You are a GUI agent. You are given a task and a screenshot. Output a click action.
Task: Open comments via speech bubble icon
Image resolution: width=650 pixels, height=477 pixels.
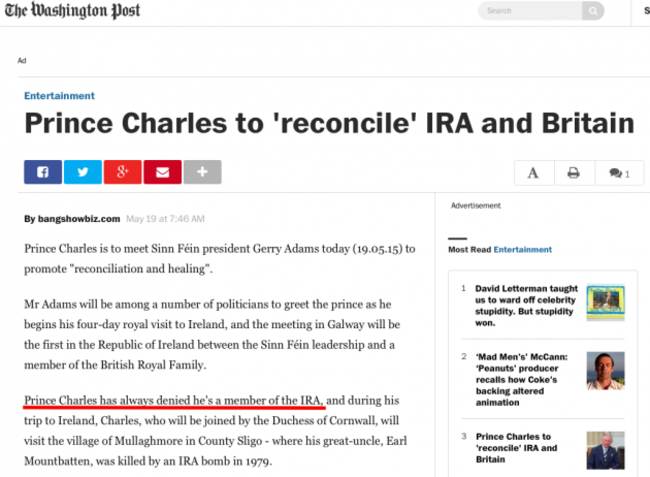[x=619, y=173]
